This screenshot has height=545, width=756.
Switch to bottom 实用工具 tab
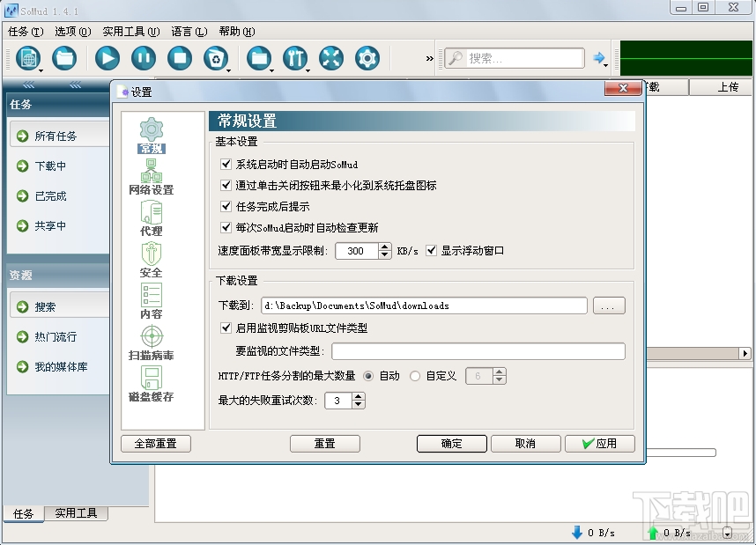click(x=76, y=513)
